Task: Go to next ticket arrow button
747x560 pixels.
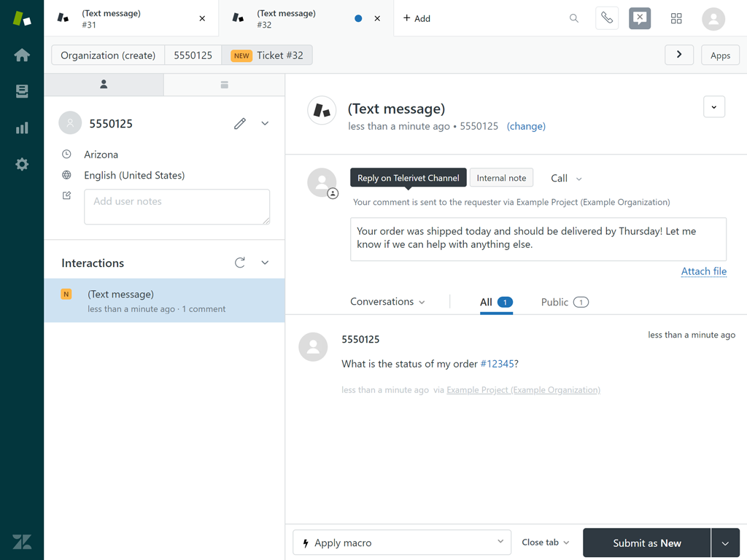Action: 679,55
